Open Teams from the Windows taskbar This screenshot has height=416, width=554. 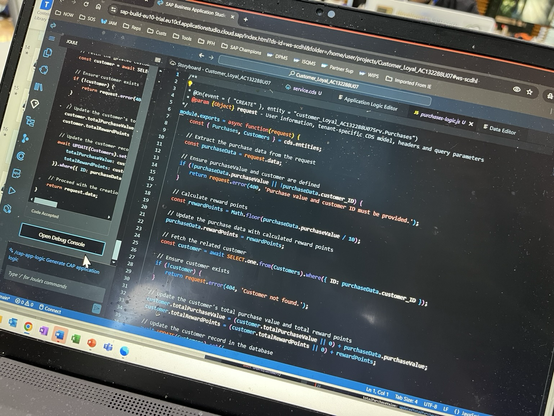click(x=108, y=347)
